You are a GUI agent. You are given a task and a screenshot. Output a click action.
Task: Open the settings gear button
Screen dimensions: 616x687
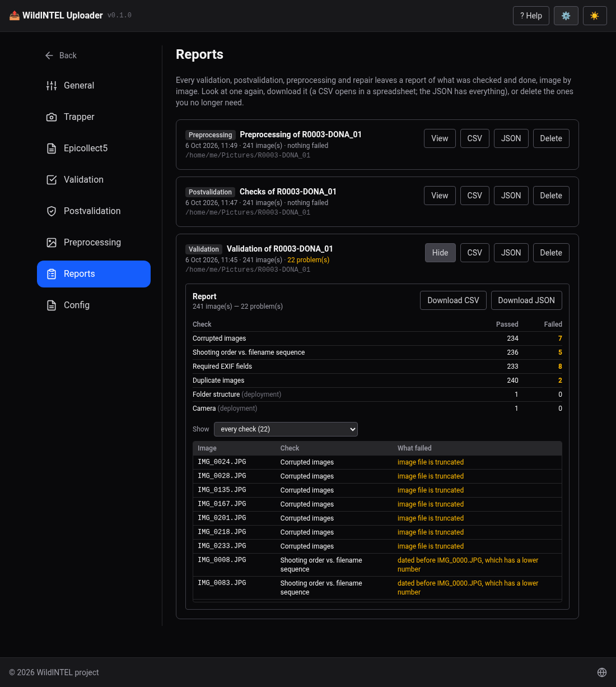point(566,16)
